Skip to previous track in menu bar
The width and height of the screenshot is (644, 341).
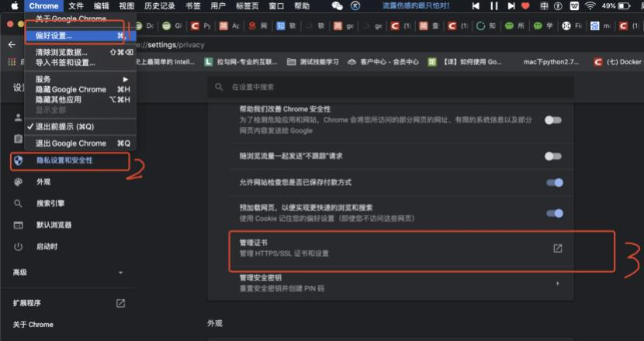tap(476, 5)
